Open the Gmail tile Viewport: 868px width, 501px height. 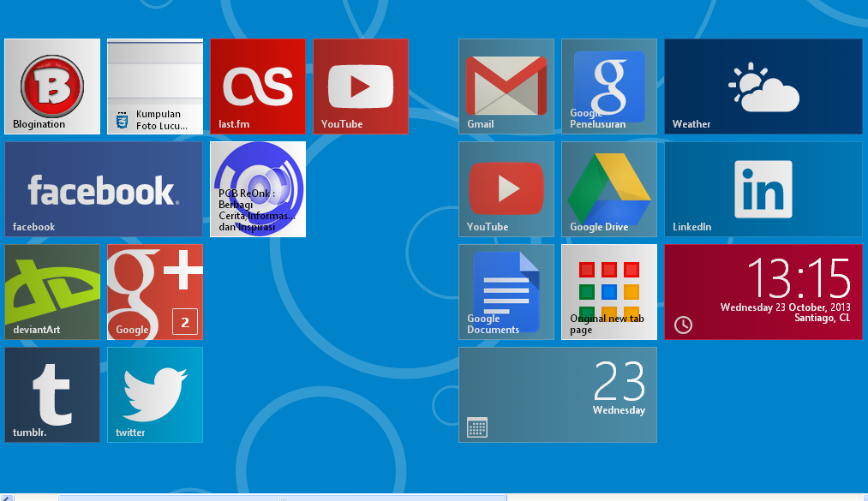506,86
